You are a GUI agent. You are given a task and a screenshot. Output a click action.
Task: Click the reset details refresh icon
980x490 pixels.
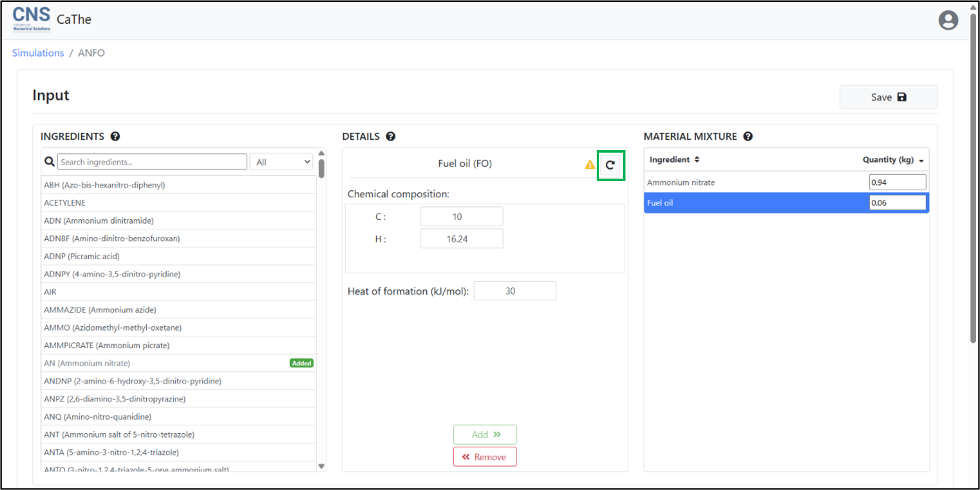[610, 165]
